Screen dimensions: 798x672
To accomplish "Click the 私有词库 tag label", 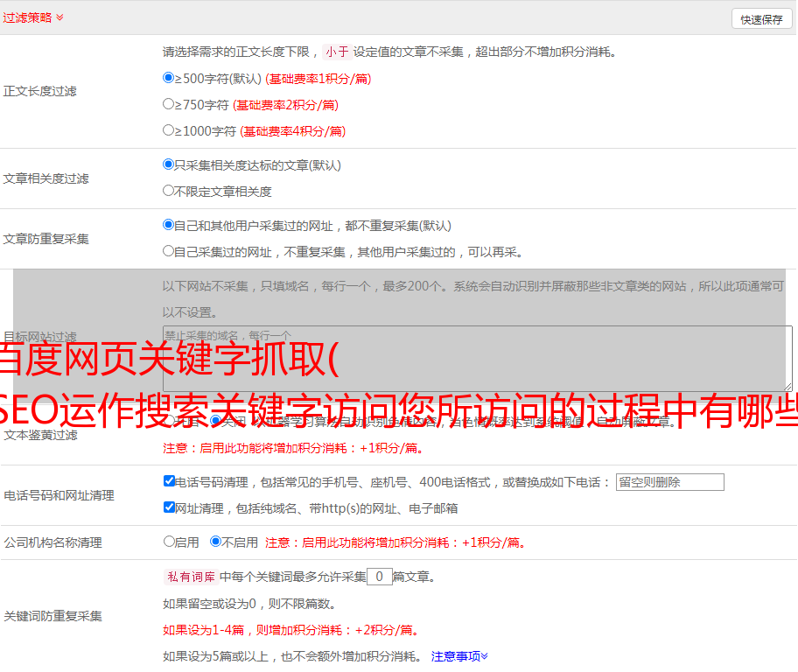I will 188,577.
